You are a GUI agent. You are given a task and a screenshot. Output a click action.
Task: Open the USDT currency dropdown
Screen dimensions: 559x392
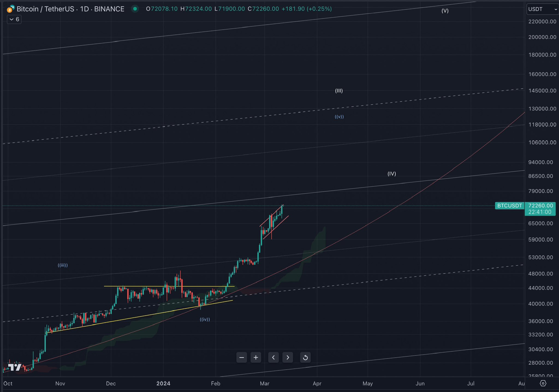(x=542, y=9)
